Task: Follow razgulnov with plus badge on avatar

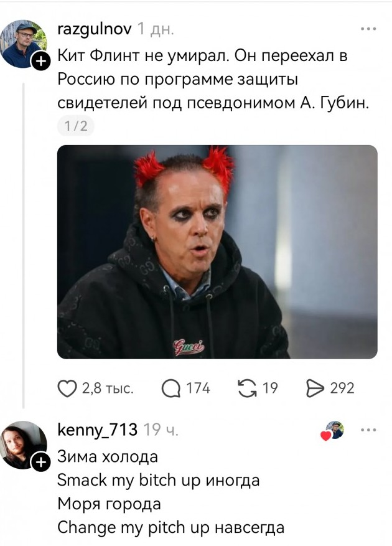Action: (41, 62)
